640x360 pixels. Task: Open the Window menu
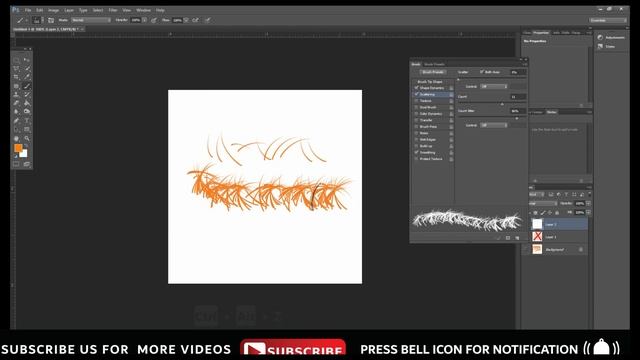(x=143, y=10)
